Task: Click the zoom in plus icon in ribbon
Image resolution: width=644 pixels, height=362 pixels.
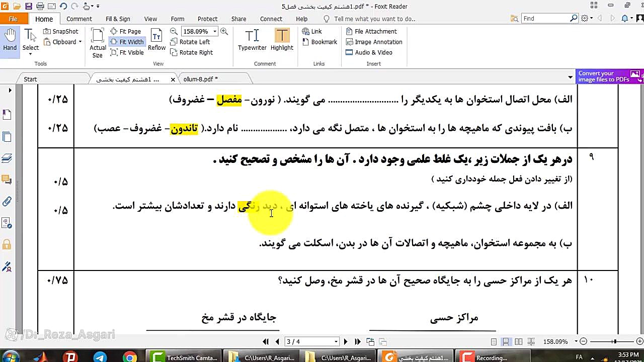Action: click(224, 31)
